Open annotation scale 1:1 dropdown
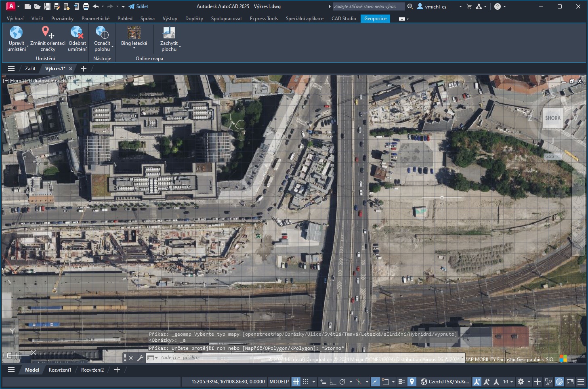Viewport: 588px width, 389px height. click(x=508, y=382)
